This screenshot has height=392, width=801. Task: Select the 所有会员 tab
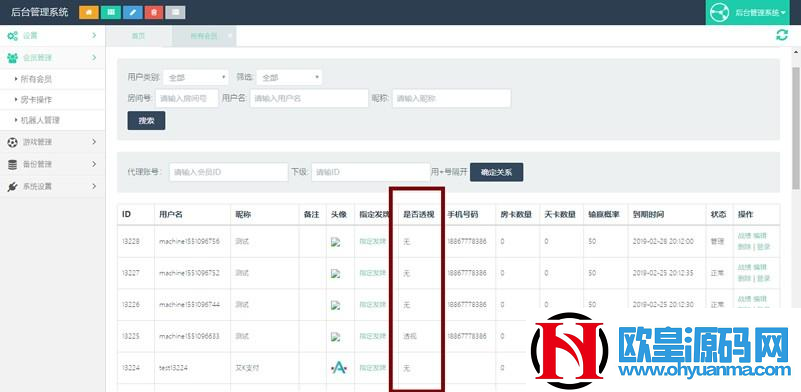pyautogui.click(x=203, y=36)
